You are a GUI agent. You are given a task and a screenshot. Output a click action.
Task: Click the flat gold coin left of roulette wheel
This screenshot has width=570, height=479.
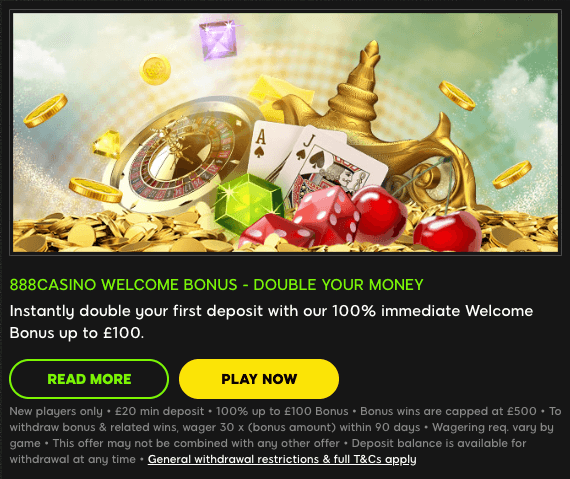(x=95, y=190)
